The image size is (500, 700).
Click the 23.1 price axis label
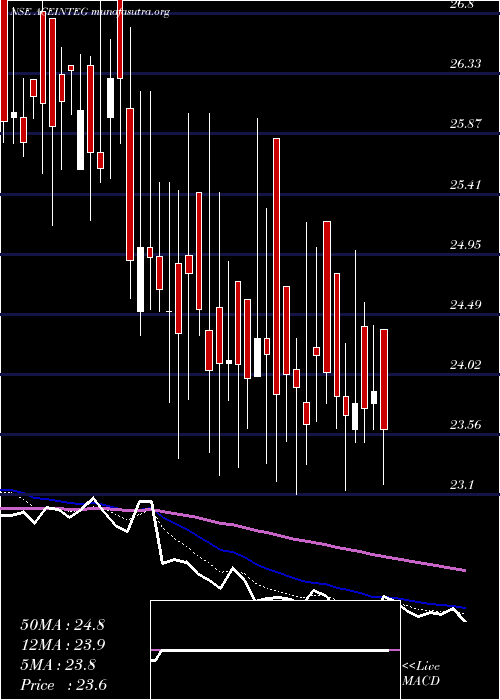point(462,485)
